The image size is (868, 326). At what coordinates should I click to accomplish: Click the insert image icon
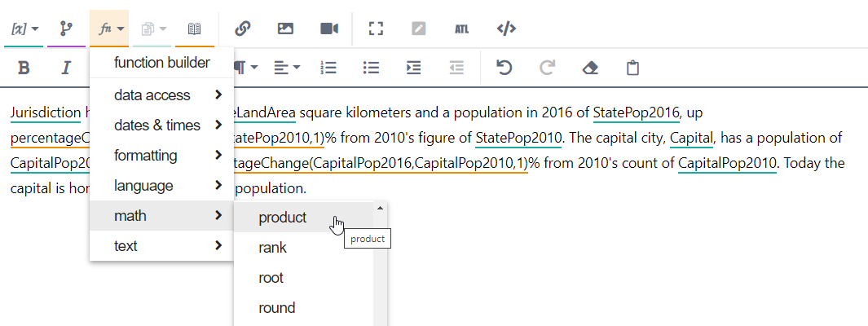[285, 29]
